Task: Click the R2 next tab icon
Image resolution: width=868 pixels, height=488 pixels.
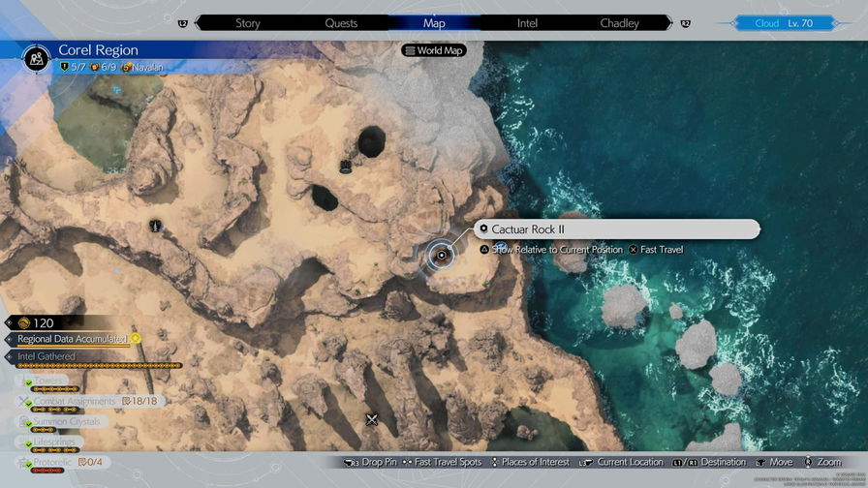Action: click(x=686, y=23)
